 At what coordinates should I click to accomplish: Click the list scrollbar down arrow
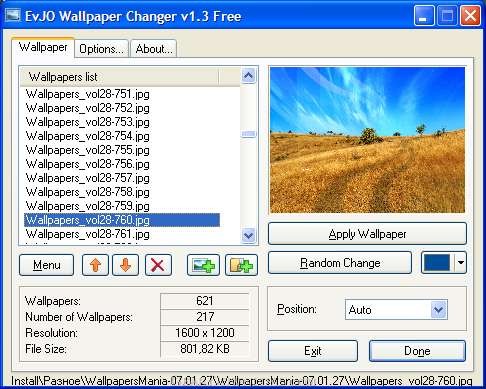pyautogui.click(x=249, y=236)
